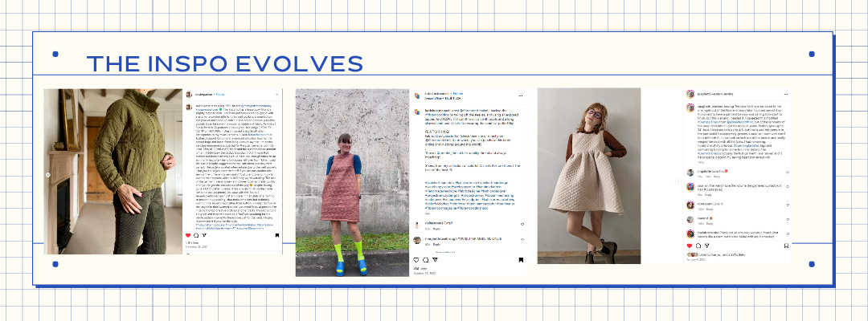The image size is (868, 321).
Task: Open comments on the cream dress post
Action: (698, 246)
